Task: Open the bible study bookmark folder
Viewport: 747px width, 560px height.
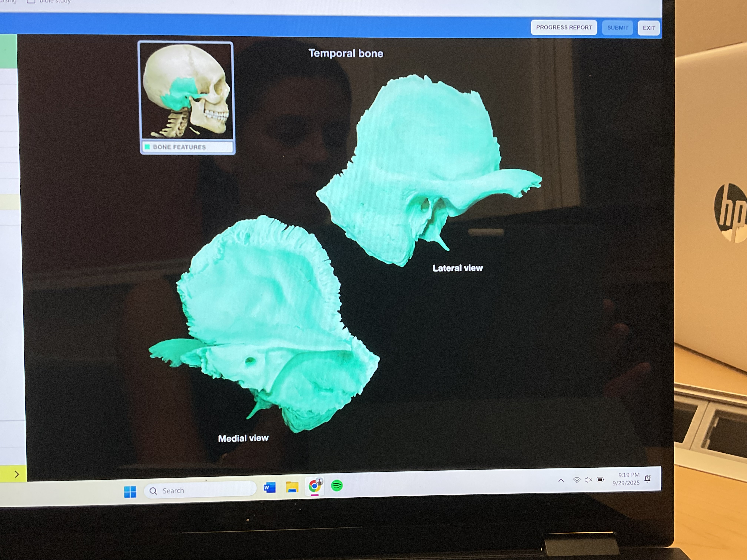Action: tap(51, 1)
